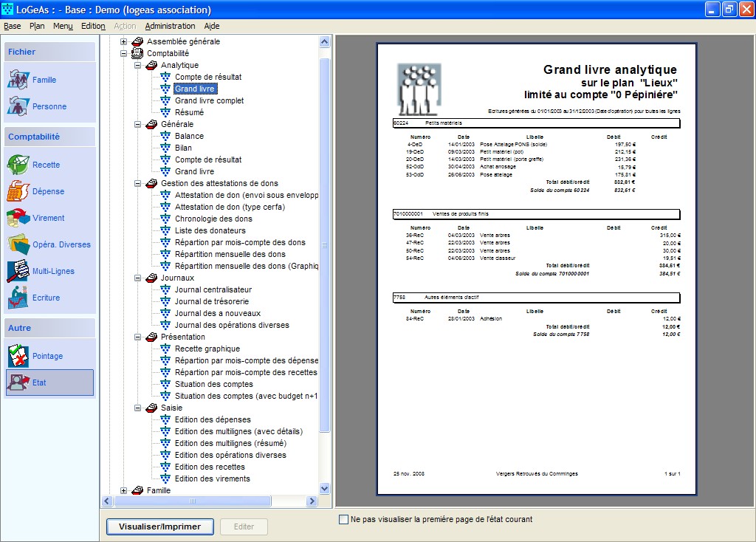Expand the Famille tree node

(123, 490)
